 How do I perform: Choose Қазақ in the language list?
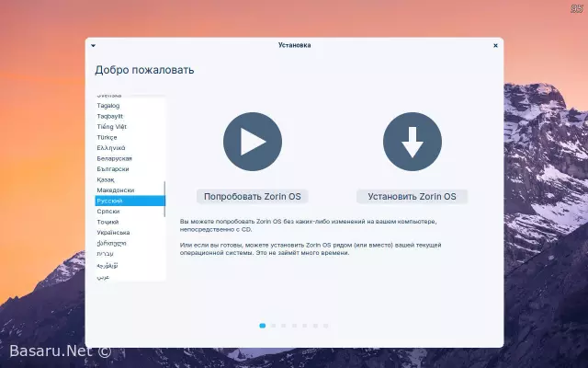pyautogui.click(x=130, y=179)
